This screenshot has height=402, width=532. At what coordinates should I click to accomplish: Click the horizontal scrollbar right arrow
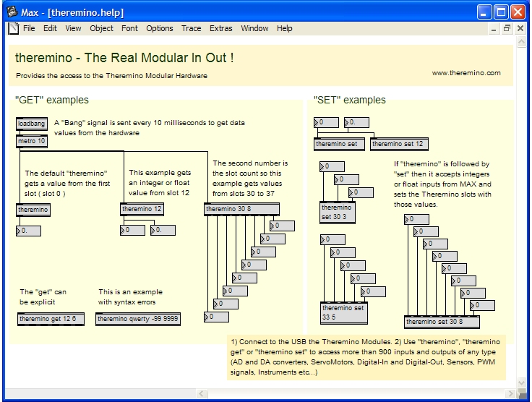[x=510, y=393]
